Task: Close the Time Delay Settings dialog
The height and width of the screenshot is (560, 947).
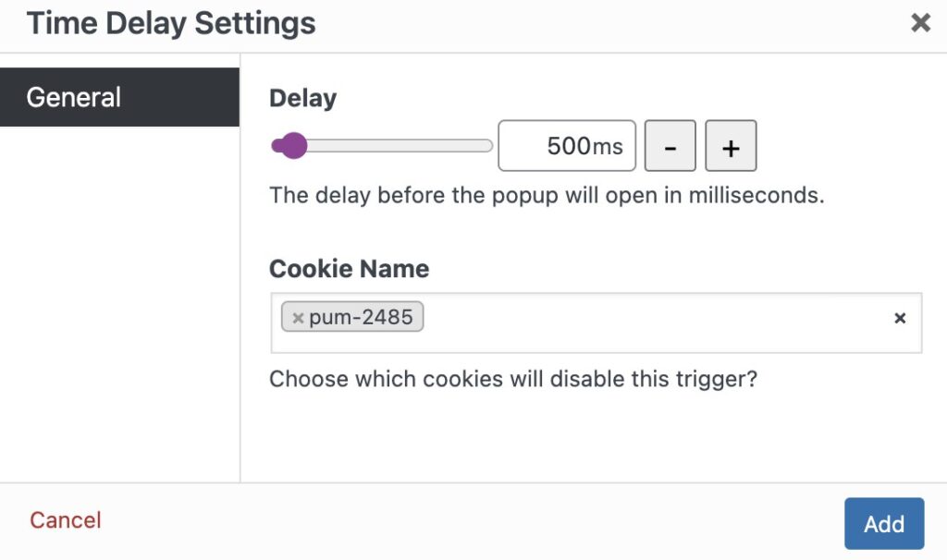Action: [x=920, y=23]
